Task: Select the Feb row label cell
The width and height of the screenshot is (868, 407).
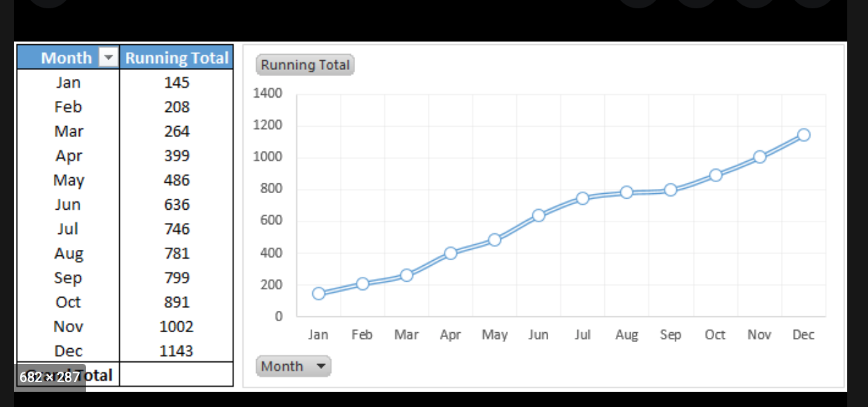Action: 69,107
